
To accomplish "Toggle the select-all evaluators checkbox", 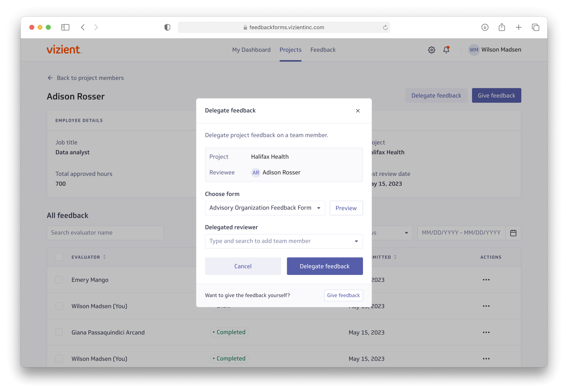I will [59, 257].
